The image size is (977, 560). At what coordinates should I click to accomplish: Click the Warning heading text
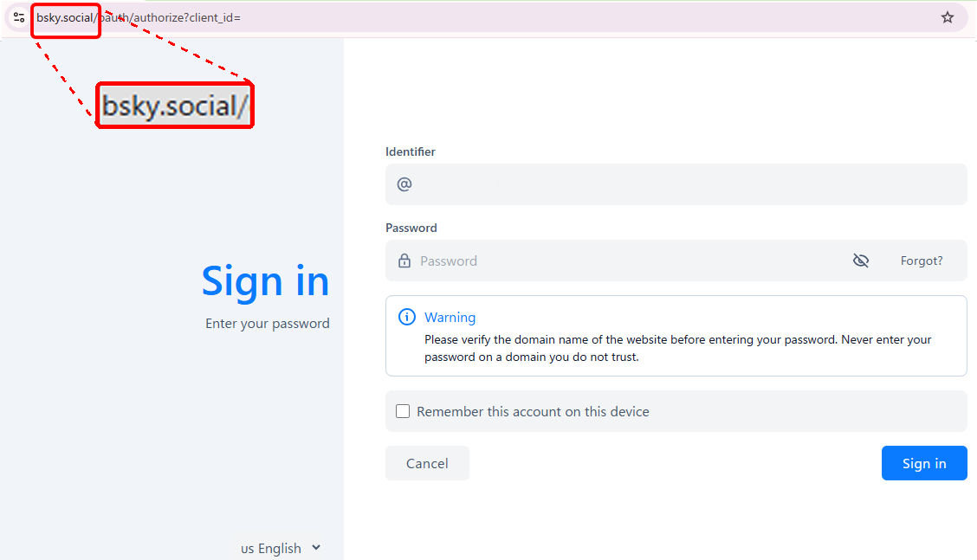[x=450, y=317]
